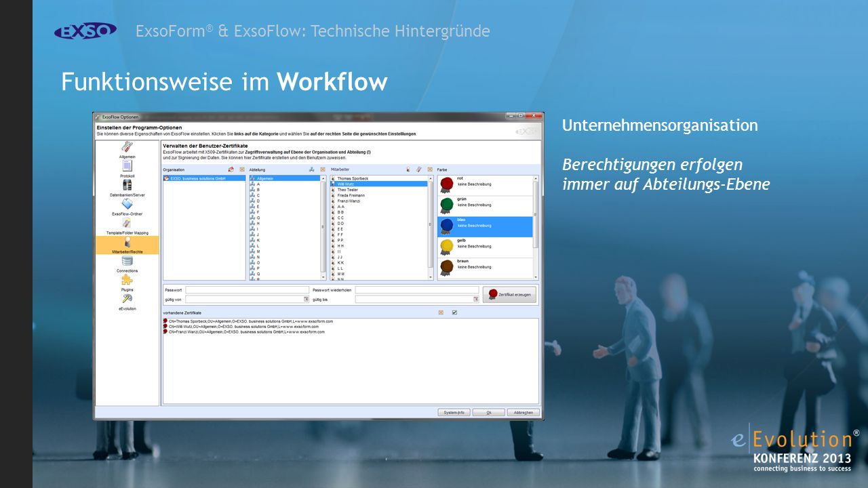The height and width of the screenshot is (488, 868).
Task: Select employee Theo Tester
Action: pyautogui.click(x=379, y=190)
